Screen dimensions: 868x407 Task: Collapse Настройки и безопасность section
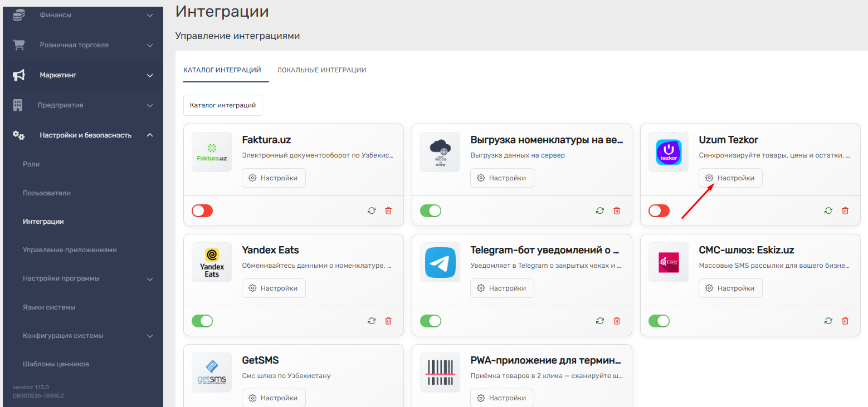click(149, 135)
